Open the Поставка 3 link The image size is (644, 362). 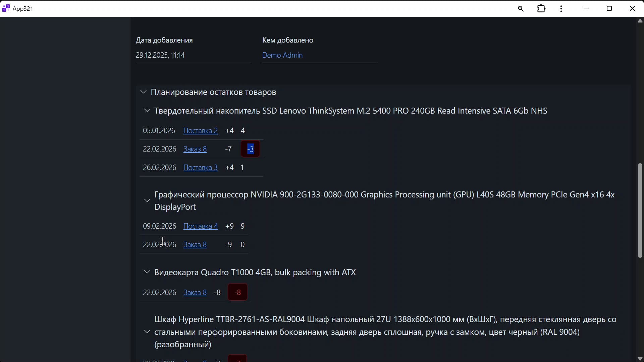(x=200, y=168)
